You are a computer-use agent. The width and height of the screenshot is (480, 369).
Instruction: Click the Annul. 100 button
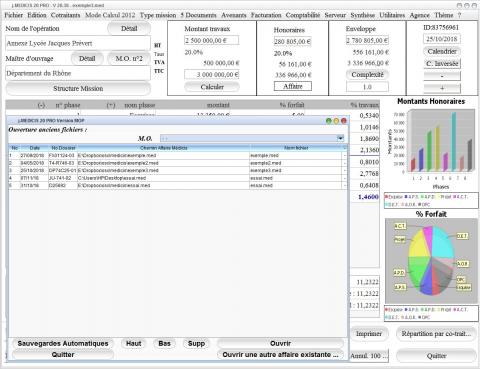coord(369,356)
